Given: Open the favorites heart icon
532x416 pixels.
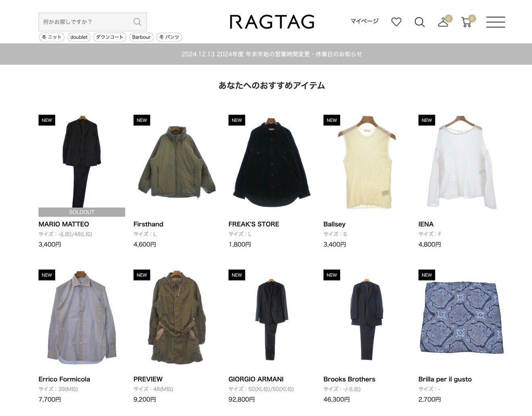Looking at the screenshot, I should (x=396, y=22).
